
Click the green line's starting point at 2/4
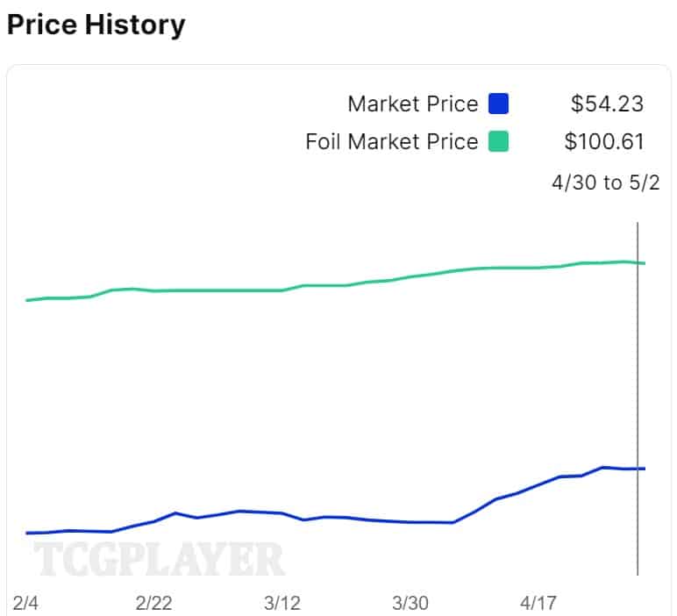click(27, 300)
